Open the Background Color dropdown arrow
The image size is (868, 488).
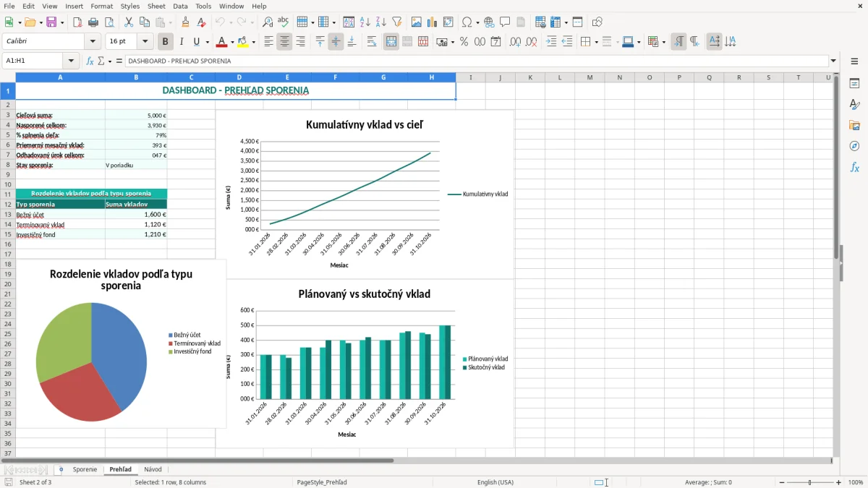tap(253, 42)
